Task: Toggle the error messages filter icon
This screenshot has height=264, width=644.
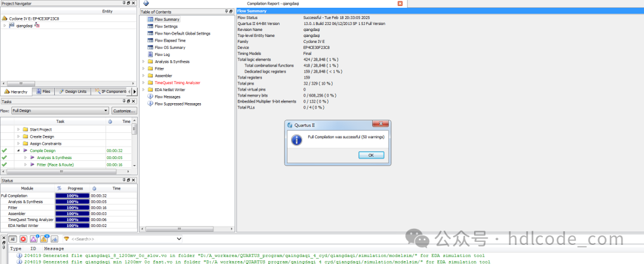Action: [x=23, y=239]
